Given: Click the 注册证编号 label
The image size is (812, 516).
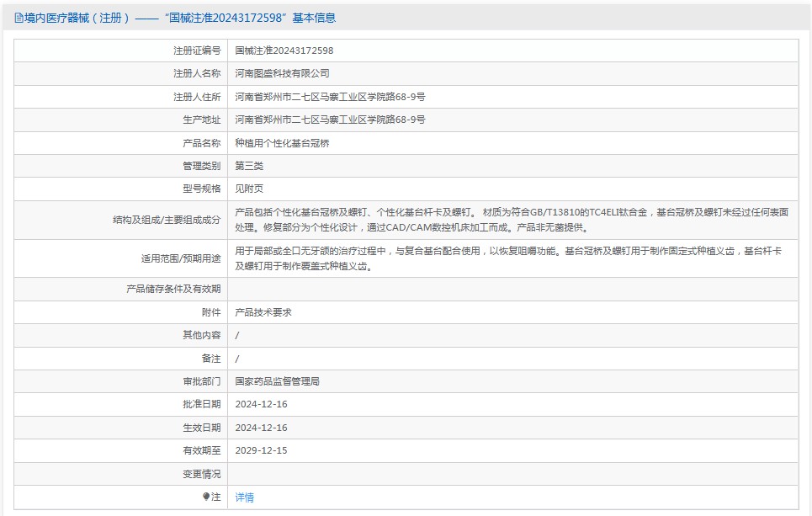Looking at the screenshot, I should (x=197, y=51).
